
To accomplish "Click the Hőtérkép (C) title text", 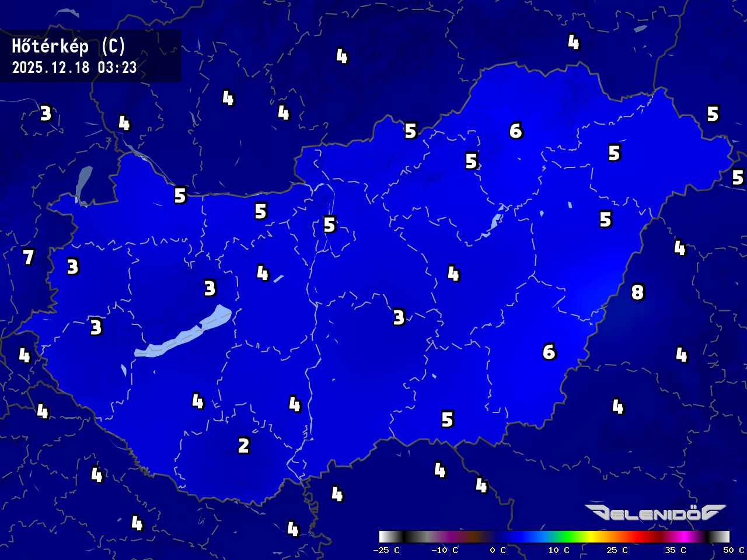I will [x=69, y=47].
